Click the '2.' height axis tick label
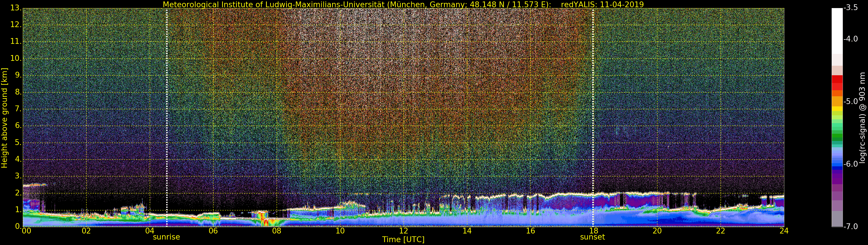The width and height of the screenshot is (868, 245). (x=18, y=193)
